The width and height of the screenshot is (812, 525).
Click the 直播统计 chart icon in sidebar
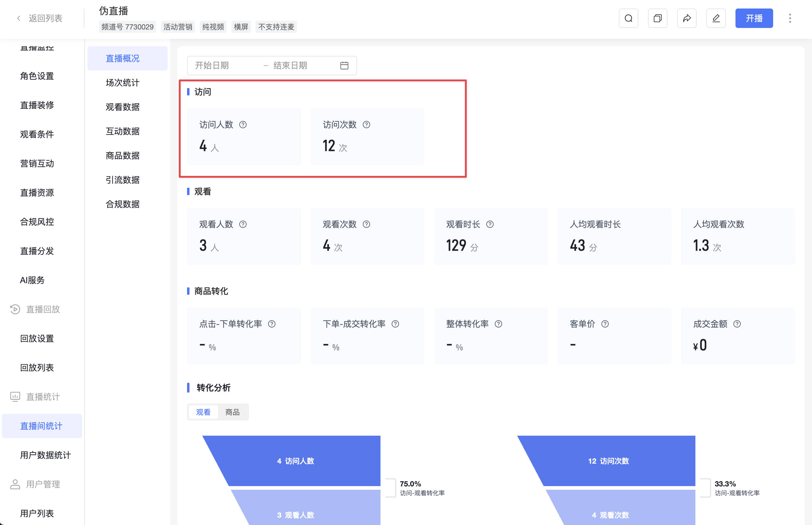15,397
